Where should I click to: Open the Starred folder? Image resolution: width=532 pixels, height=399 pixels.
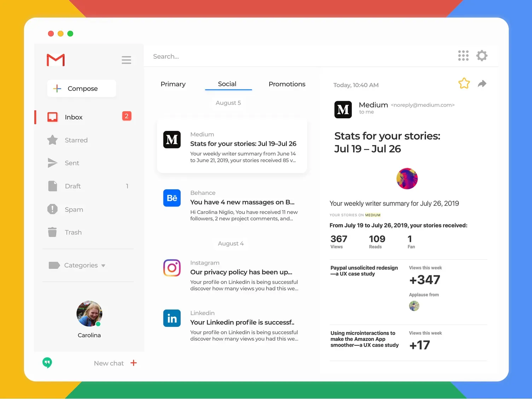76,140
